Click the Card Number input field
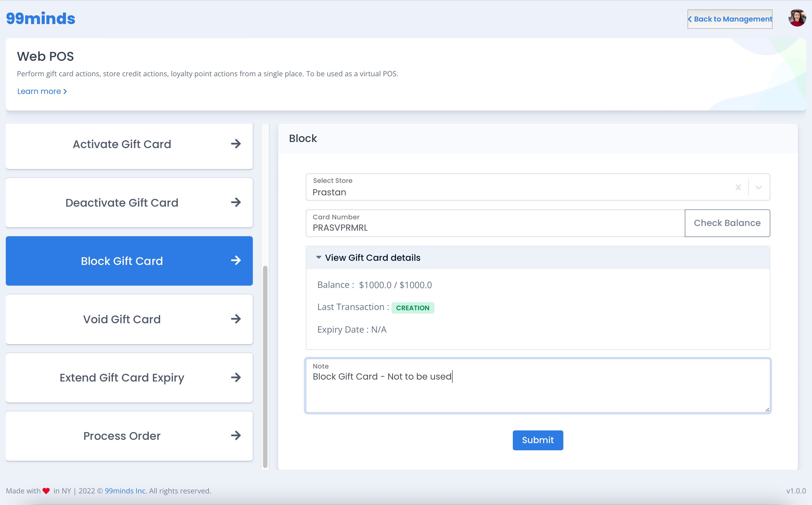This screenshot has height=505, width=812. (495, 223)
